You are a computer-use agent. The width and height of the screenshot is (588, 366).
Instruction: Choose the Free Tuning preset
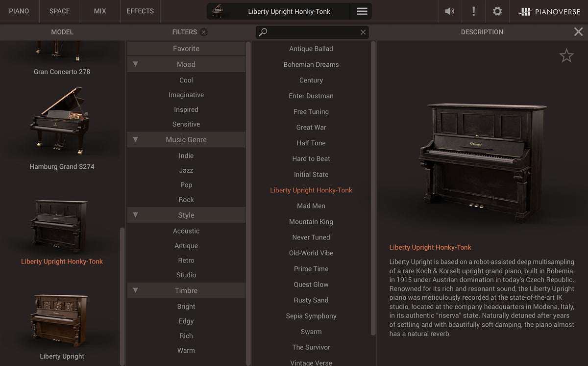point(311,112)
